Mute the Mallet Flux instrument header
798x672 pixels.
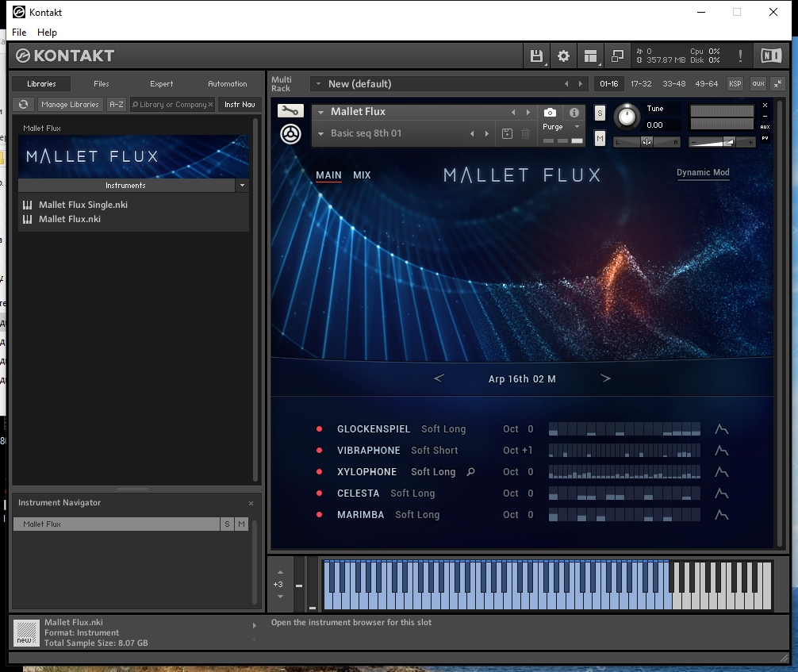click(600, 138)
